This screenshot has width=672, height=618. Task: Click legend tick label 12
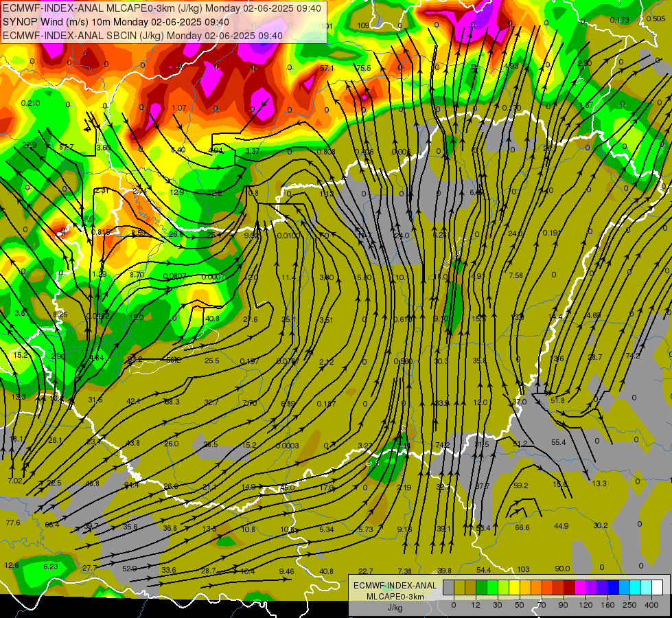coord(476,605)
